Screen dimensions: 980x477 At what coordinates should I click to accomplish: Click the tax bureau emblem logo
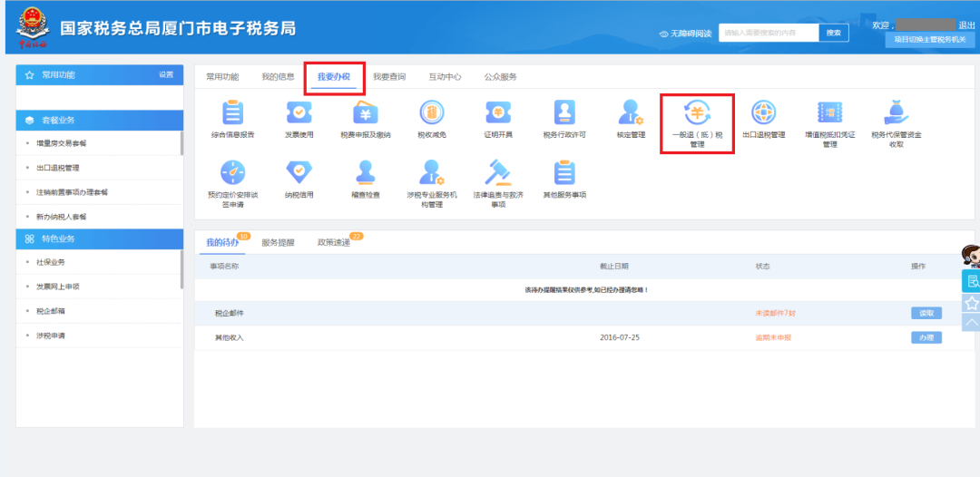pyautogui.click(x=32, y=28)
